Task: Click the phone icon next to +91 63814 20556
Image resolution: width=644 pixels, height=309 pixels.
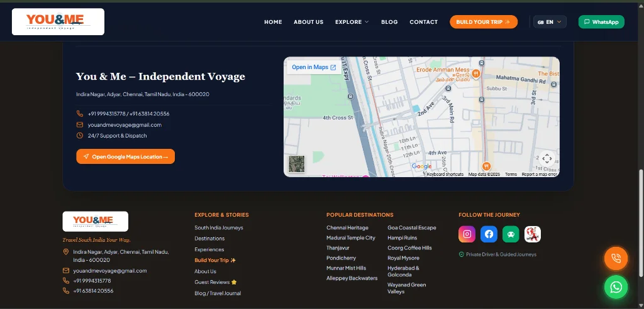Action: pyautogui.click(x=65, y=291)
